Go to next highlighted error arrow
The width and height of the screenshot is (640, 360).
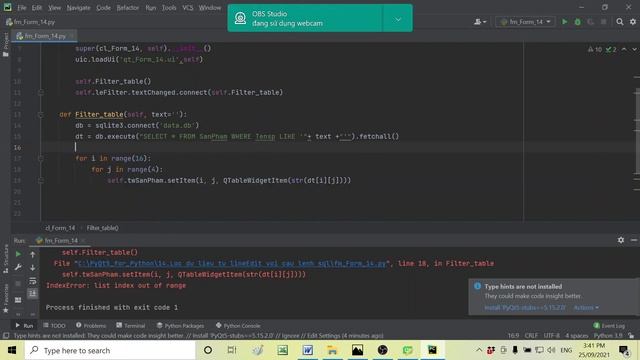click(x=634, y=49)
